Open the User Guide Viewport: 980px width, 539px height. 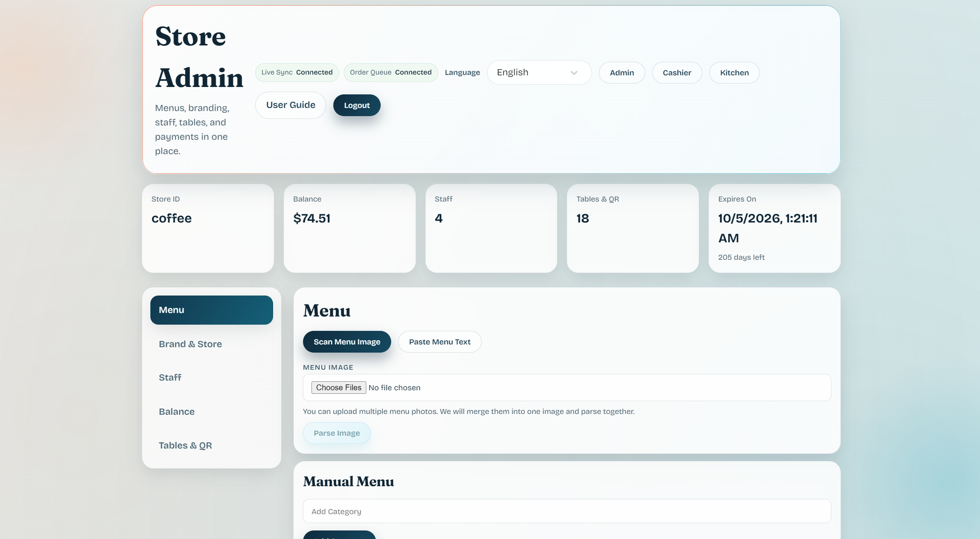pyautogui.click(x=291, y=105)
